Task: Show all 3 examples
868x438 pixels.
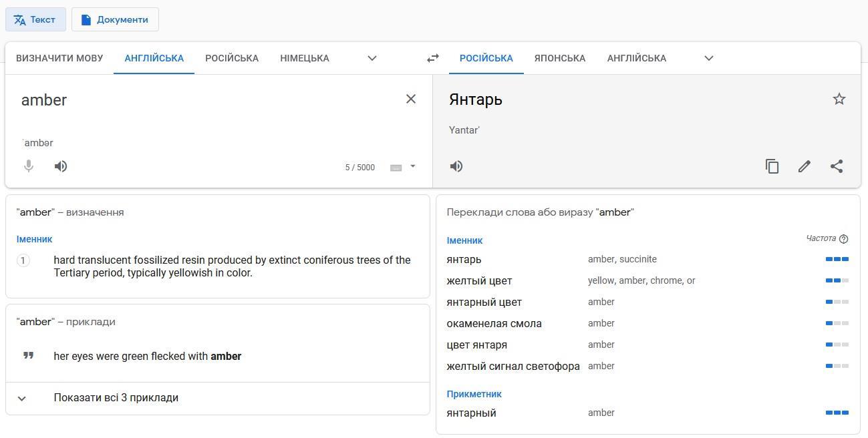Action: 116,398
